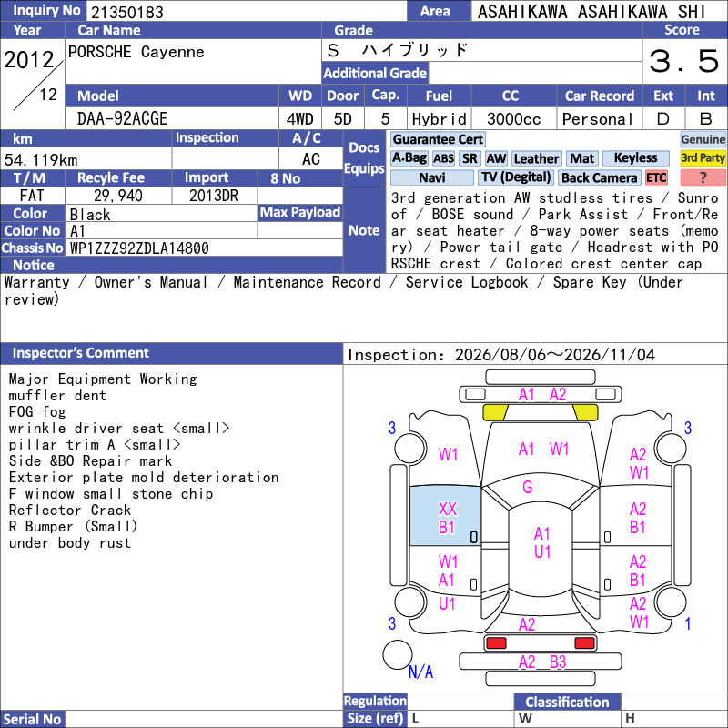Image resolution: width=728 pixels, height=728 pixels.
Task: Click the 'under body rust' comment line
Action: pyautogui.click(x=70, y=542)
